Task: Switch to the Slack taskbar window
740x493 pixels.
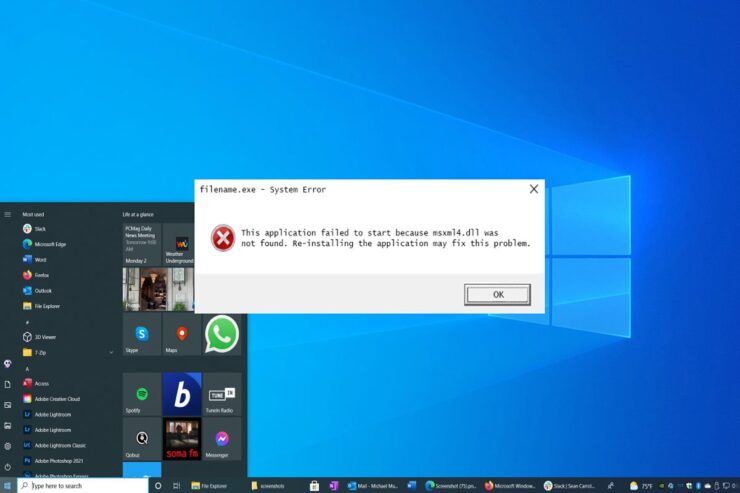Action: (569, 485)
